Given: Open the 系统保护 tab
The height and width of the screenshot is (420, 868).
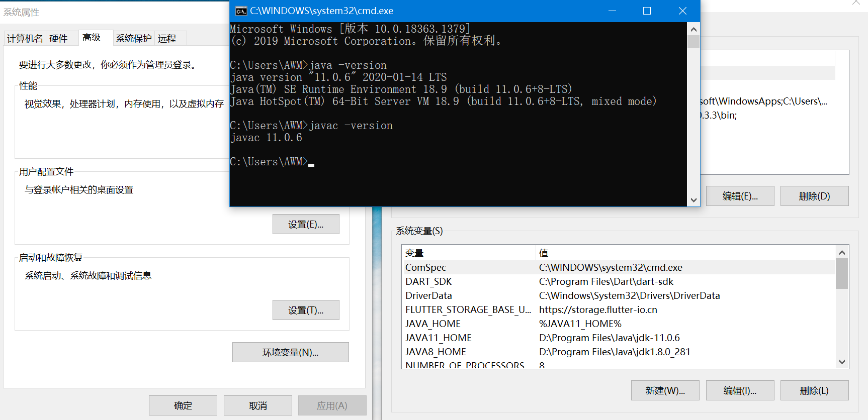Looking at the screenshot, I should 134,38.
